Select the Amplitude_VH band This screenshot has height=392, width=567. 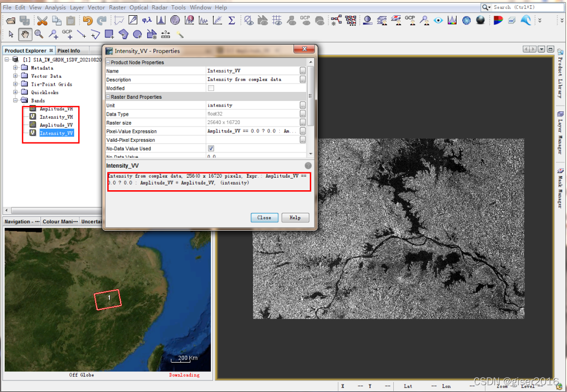(56, 109)
